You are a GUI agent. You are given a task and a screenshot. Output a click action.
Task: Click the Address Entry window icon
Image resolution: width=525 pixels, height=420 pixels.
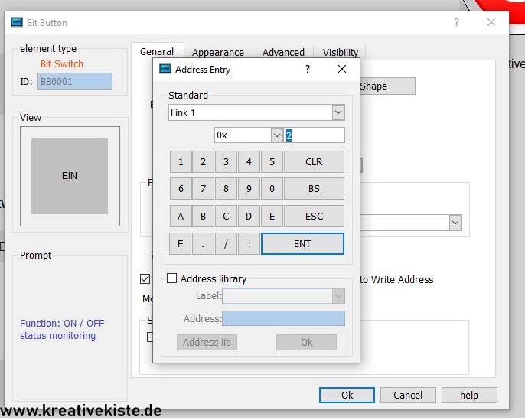(x=165, y=69)
